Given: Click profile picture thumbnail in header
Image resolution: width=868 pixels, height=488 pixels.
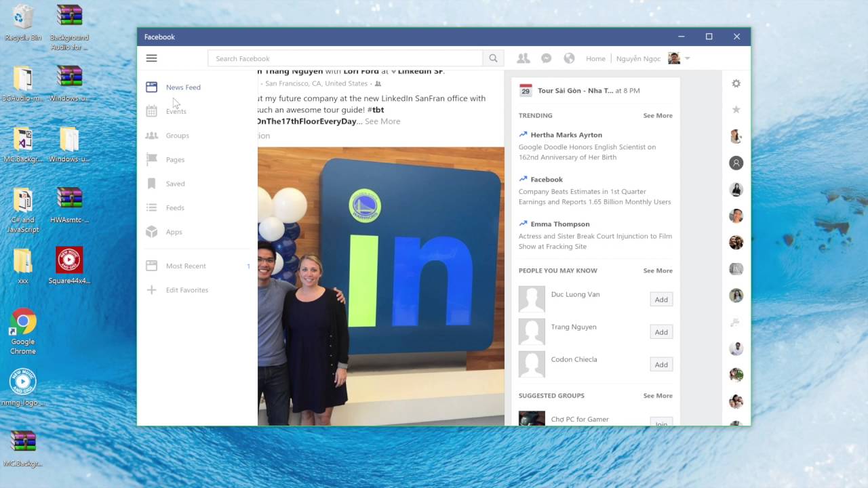Looking at the screenshot, I should [x=673, y=58].
